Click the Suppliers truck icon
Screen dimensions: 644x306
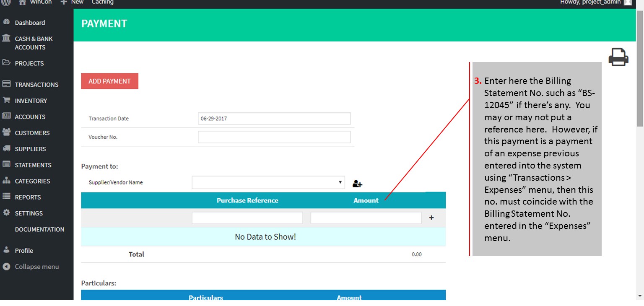(6, 149)
